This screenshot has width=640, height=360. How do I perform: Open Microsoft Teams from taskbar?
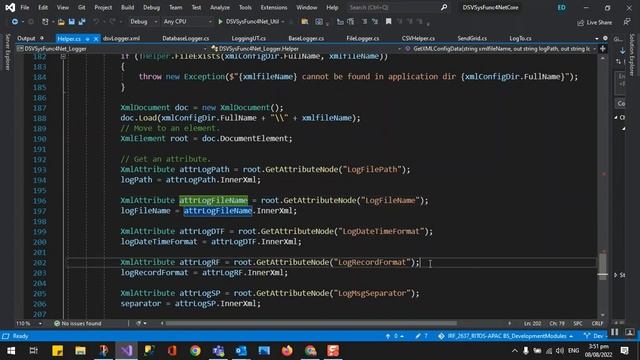[x=218, y=351]
